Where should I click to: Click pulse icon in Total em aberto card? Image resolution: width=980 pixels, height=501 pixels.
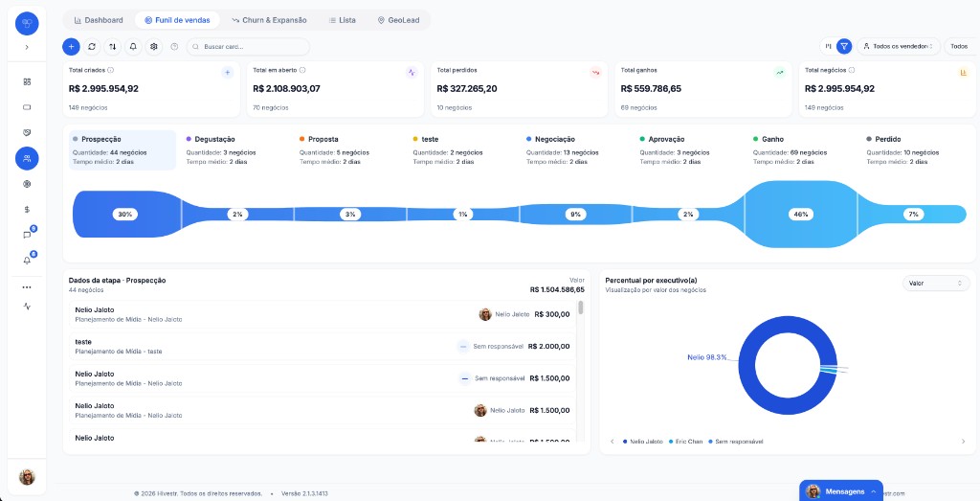click(412, 73)
